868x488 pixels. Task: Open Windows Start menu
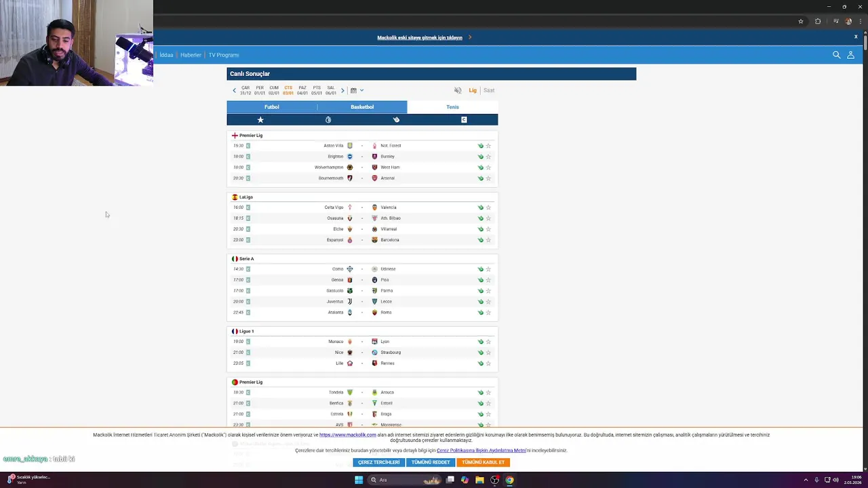(359, 480)
